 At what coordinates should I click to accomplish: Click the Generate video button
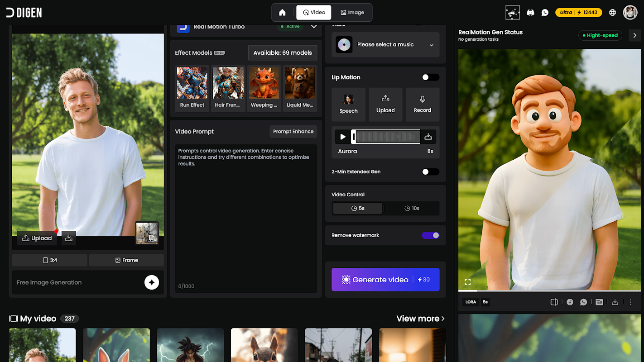385,280
